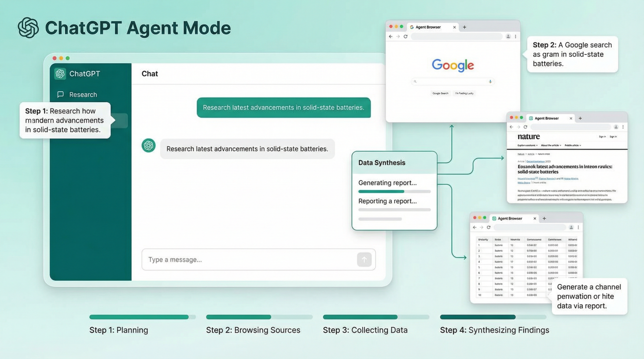Image resolution: width=644 pixels, height=359 pixels.
Task: Click the reload icon in the Agent Browser toolbar
Action: click(405, 36)
